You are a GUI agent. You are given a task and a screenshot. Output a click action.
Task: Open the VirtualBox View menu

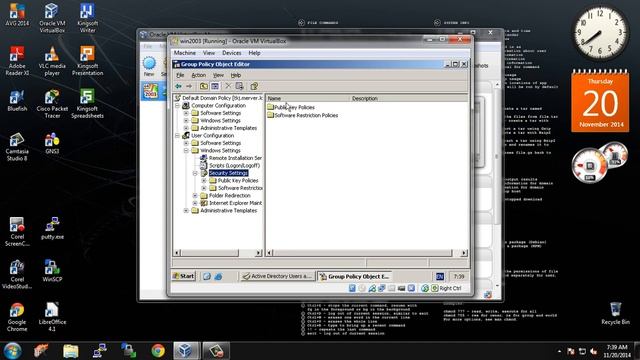coord(209,53)
